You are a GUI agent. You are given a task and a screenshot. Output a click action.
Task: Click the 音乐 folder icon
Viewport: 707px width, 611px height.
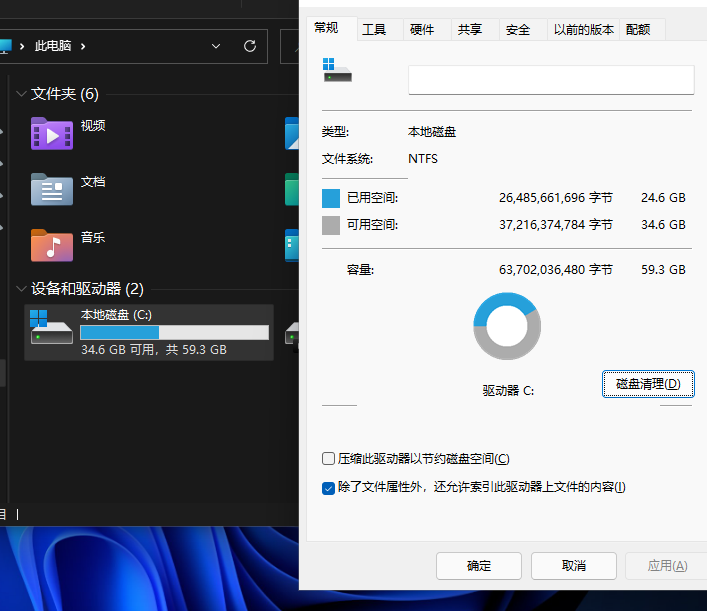coord(51,245)
